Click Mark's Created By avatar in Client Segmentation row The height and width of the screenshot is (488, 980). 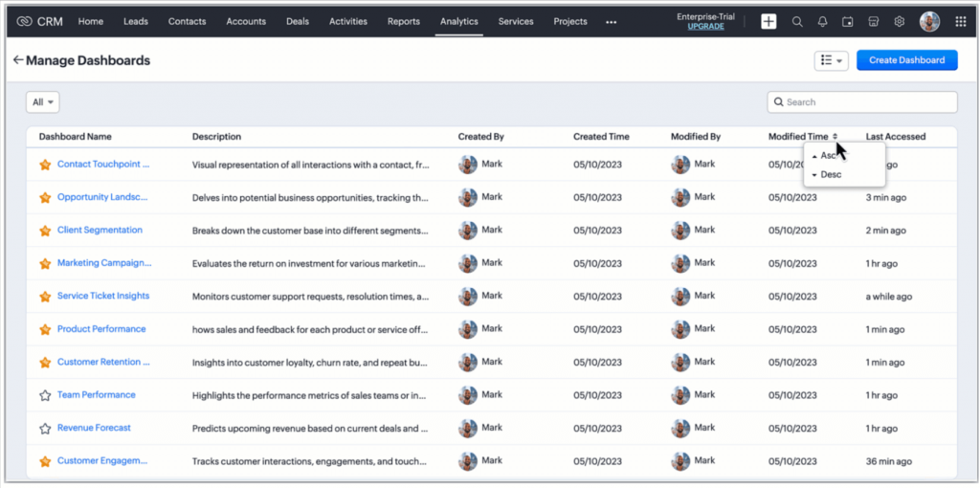coord(467,230)
